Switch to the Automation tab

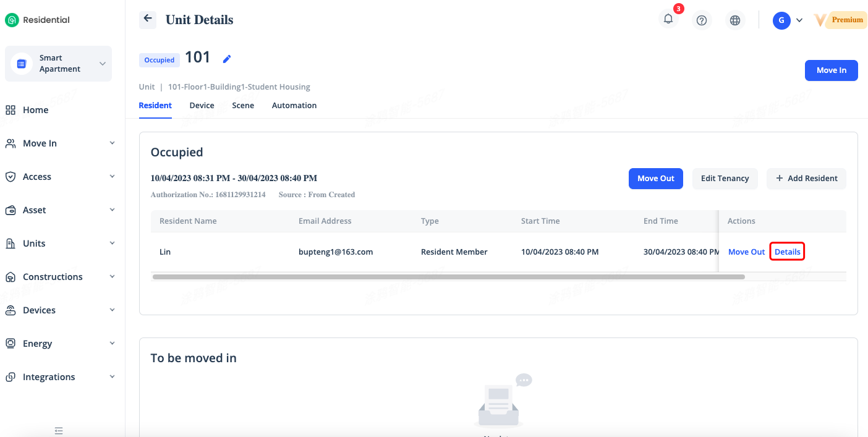[x=294, y=106]
